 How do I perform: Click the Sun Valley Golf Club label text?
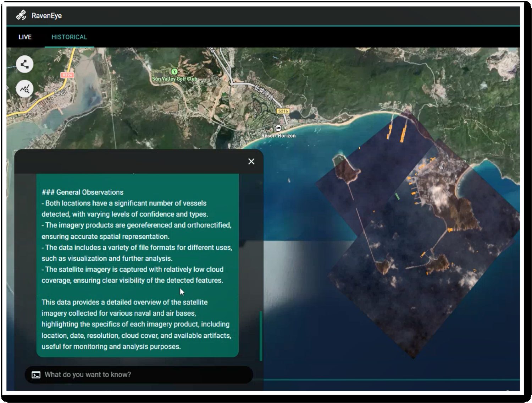pyautogui.click(x=174, y=79)
